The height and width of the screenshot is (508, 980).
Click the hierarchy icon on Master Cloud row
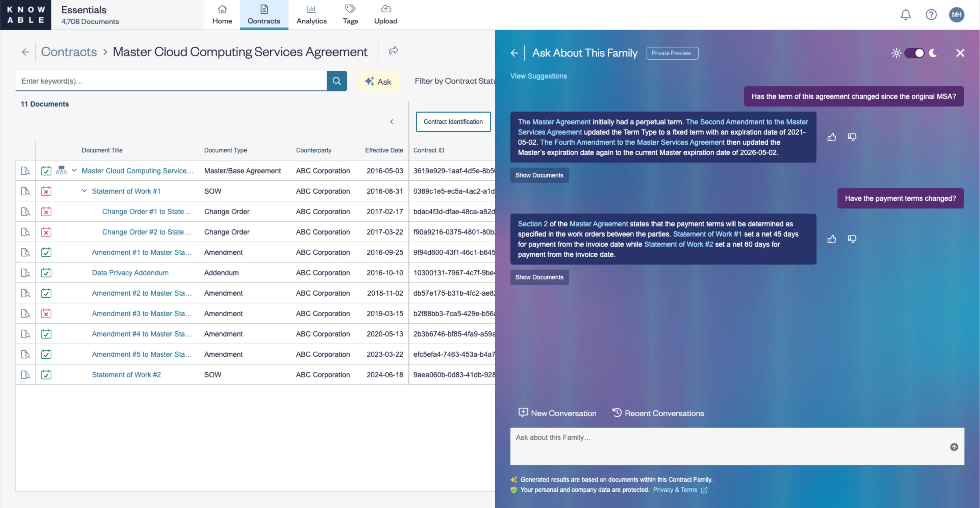[x=61, y=170]
